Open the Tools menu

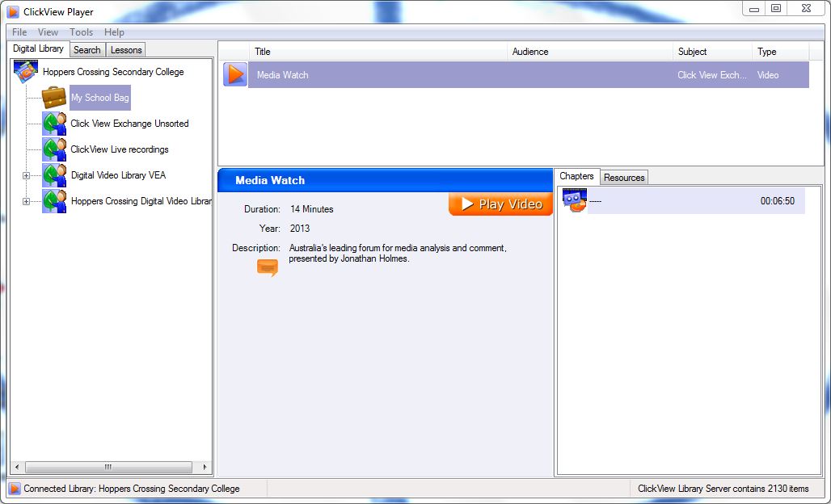click(x=81, y=32)
